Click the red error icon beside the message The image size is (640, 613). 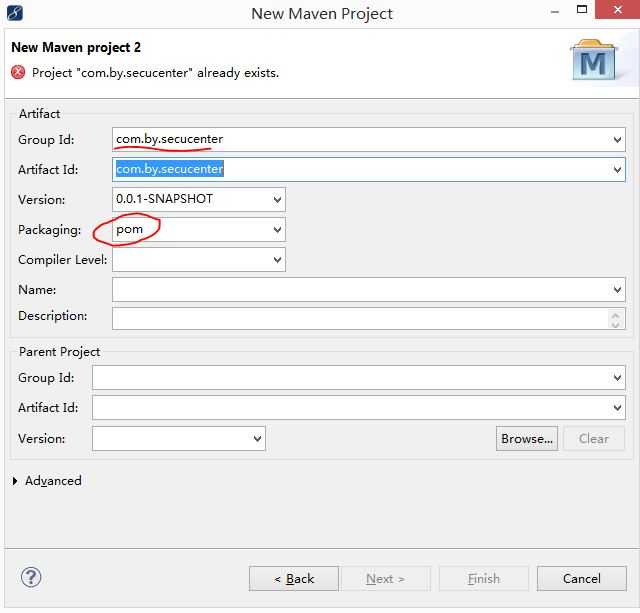tap(18, 72)
